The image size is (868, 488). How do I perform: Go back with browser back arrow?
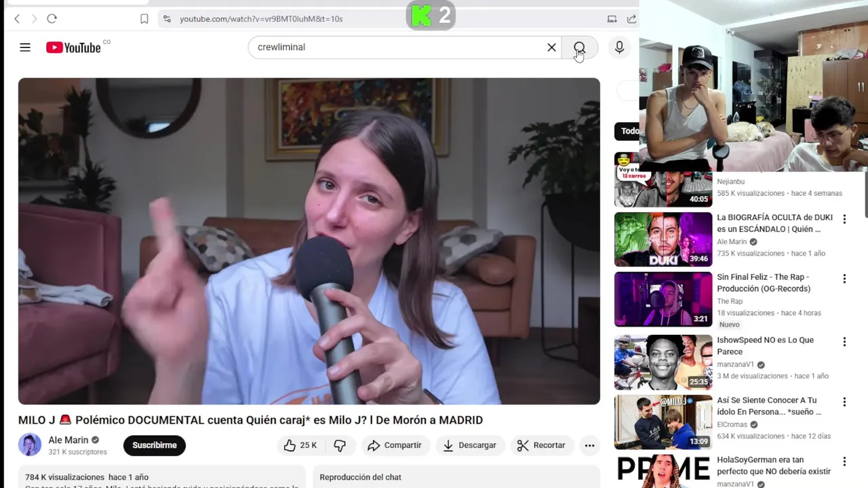(17, 19)
